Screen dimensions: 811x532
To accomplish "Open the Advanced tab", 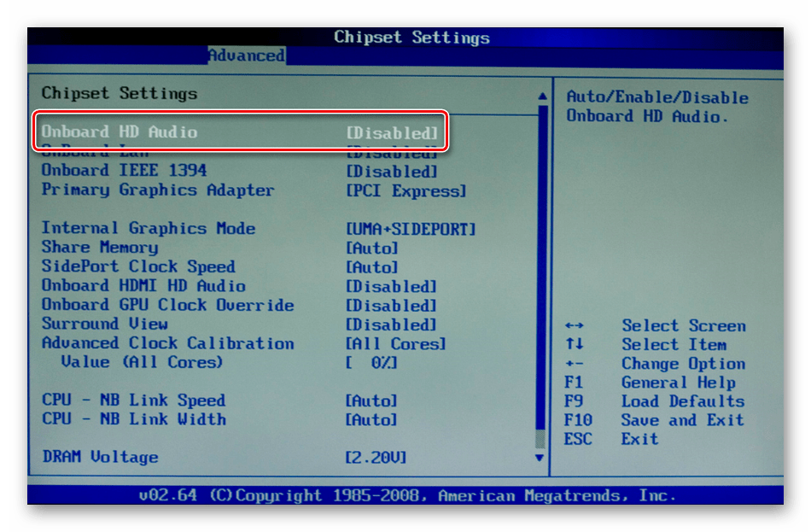I will point(246,56).
